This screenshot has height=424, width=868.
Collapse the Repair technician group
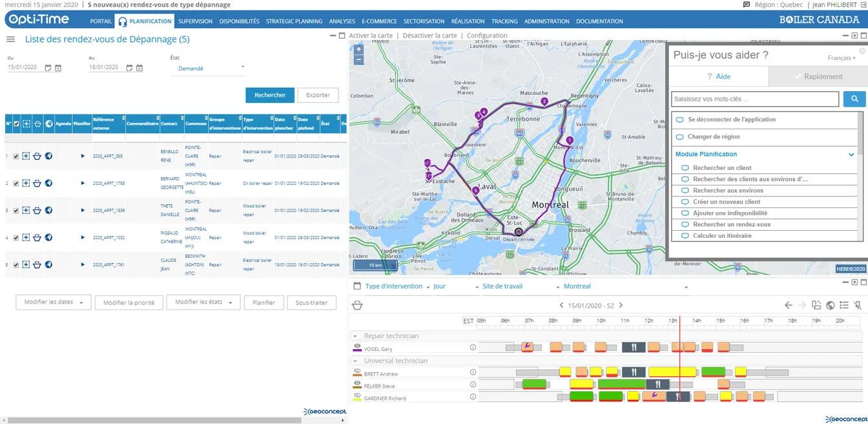[x=355, y=336]
